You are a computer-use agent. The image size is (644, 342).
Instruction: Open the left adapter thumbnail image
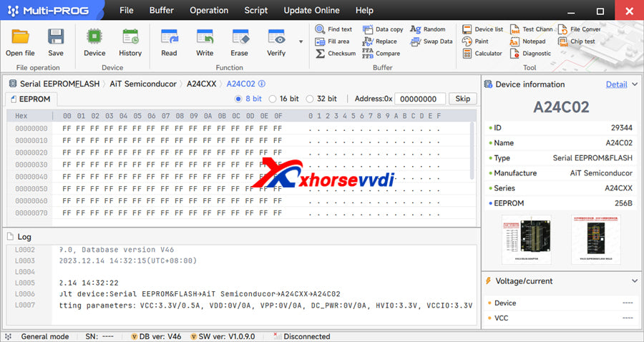527,240
